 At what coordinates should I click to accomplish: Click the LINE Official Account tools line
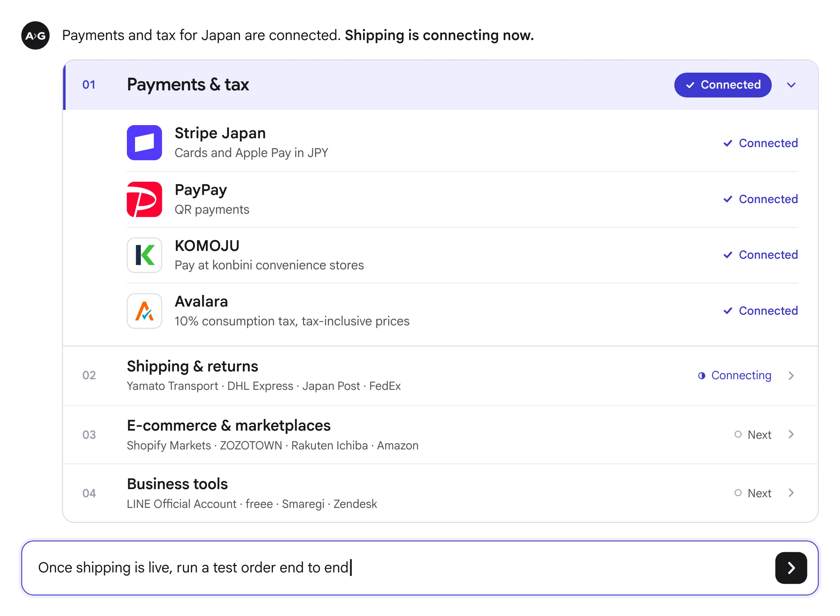pyautogui.click(x=252, y=504)
